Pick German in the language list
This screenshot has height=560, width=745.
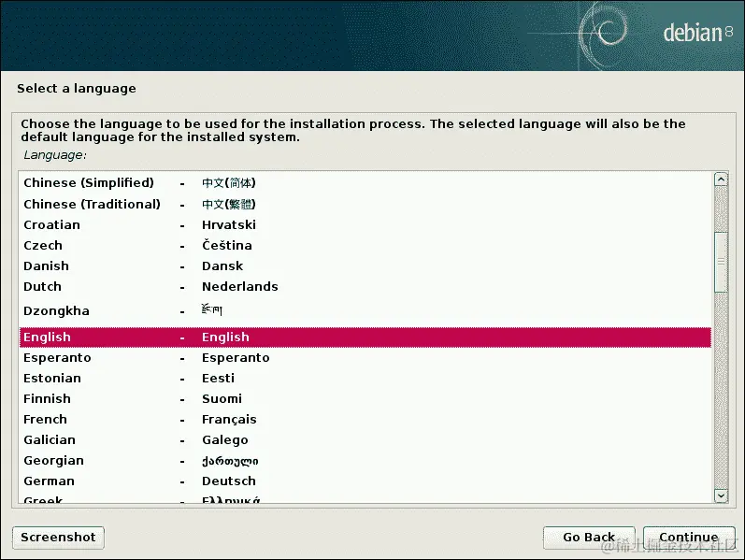365,481
